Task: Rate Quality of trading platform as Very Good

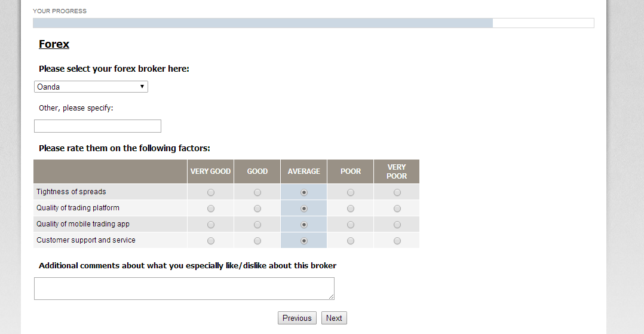Action: pyautogui.click(x=211, y=209)
